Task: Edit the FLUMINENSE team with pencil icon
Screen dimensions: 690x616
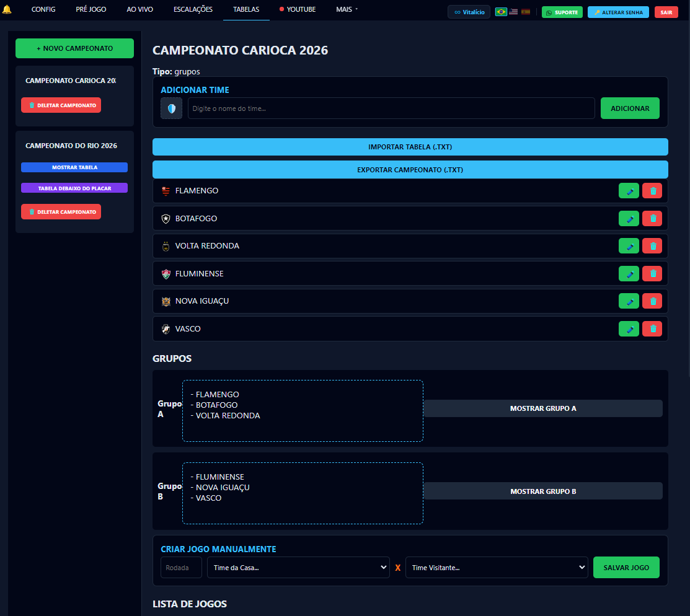Action: [x=629, y=274]
